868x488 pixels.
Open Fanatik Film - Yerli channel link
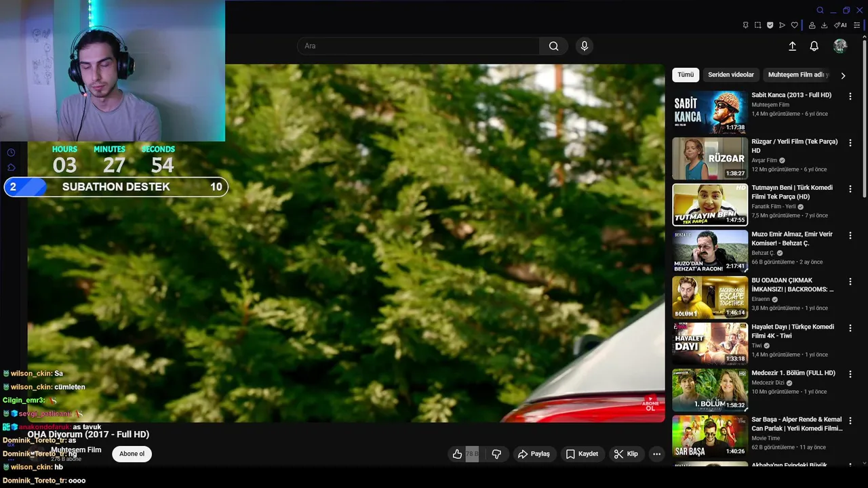(x=774, y=207)
